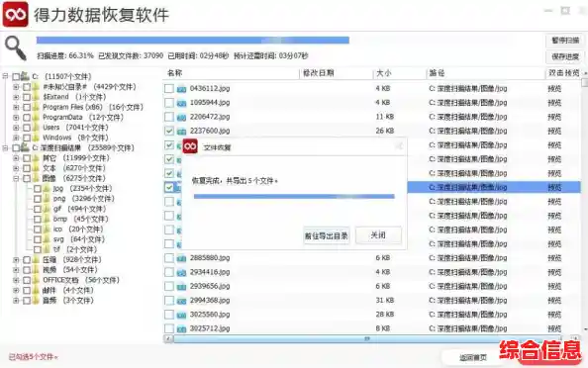This screenshot has height=368, width=588.
Task: Click the scan progress bar at top
Action: (x=193, y=41)
